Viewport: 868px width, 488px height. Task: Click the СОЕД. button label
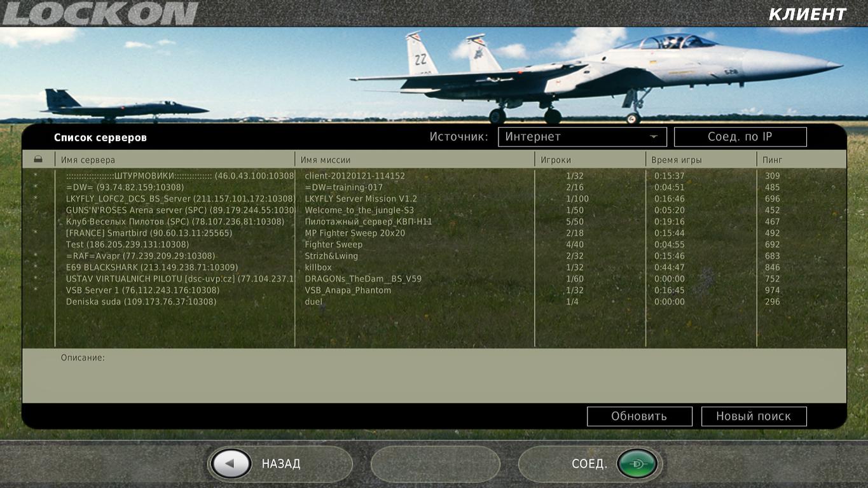click(589, 464)
